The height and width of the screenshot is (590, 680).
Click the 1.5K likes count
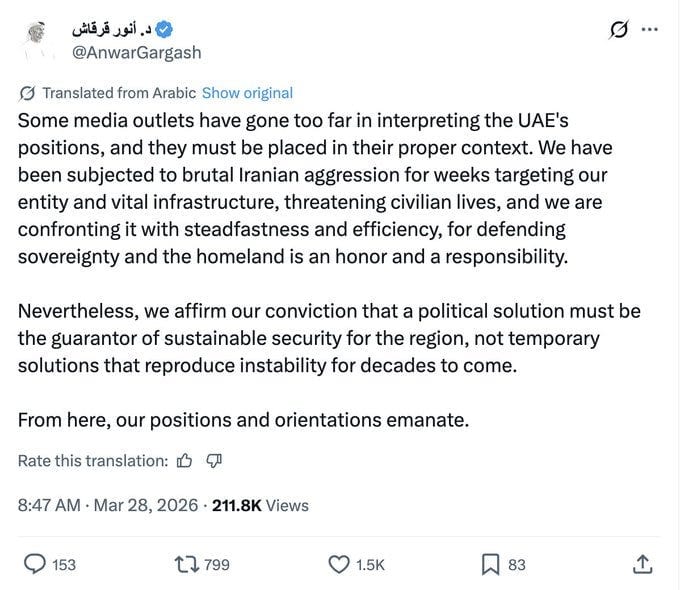pos(370,565)
